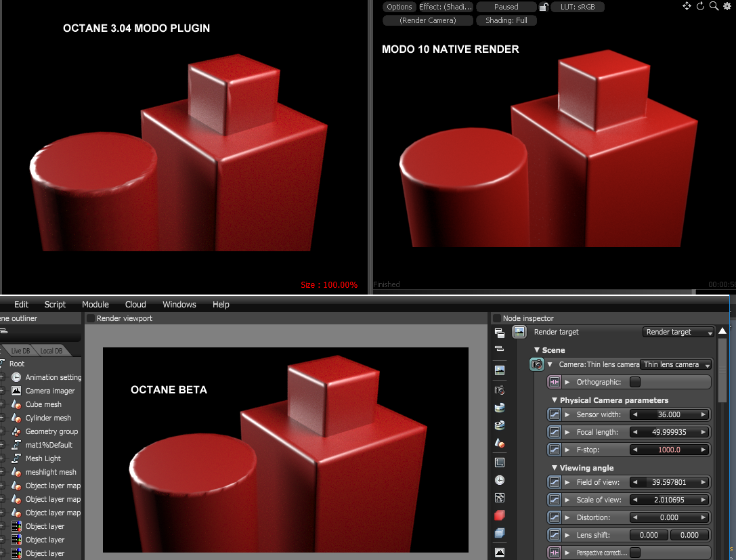This screenshot has height=560, width=736.
Task: Click the F-stop 1000.0 value slider
Action: [669, 450]
